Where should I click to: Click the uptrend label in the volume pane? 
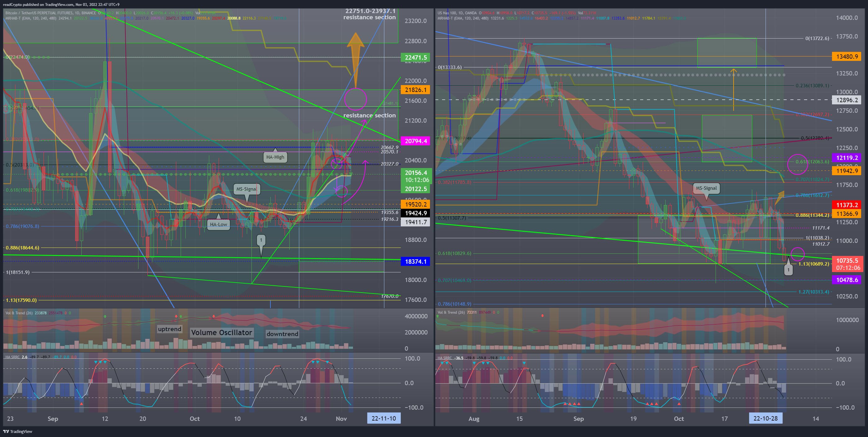(x=170, y=329)
